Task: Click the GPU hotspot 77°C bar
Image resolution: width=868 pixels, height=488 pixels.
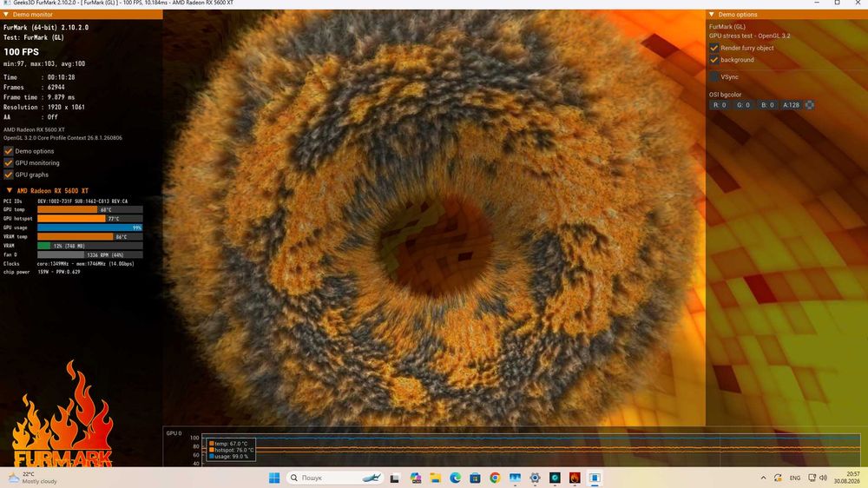Action: pyautogui.click(x=89, y=218)
